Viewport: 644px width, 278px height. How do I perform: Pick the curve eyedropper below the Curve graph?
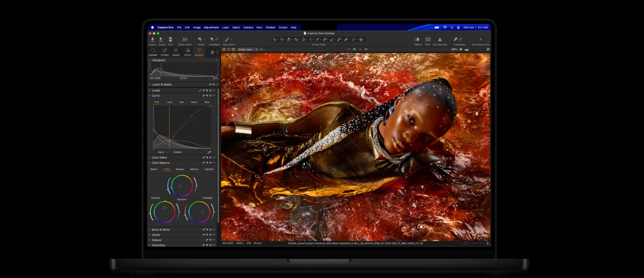click(209, 152)
